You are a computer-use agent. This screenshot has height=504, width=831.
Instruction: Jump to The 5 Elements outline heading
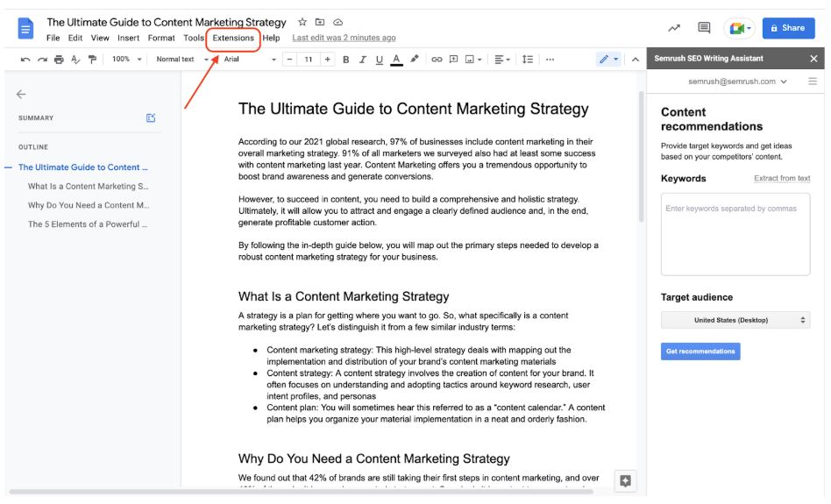pyautogui.click(x=88, y=224)
